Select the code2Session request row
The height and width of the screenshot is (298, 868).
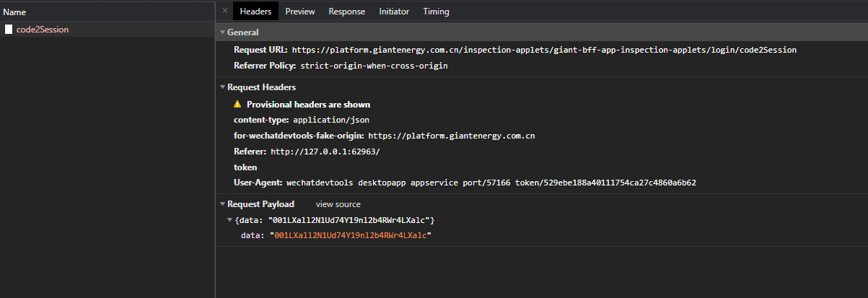(108, 30)
